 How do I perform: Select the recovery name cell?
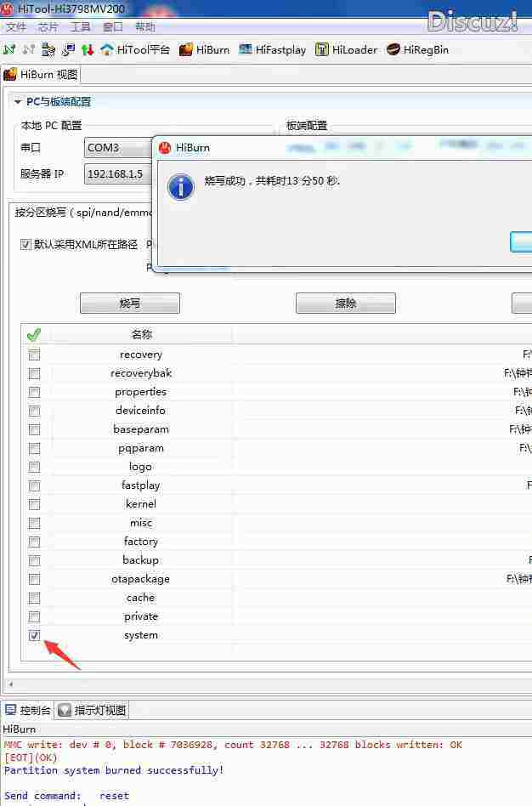141,355
